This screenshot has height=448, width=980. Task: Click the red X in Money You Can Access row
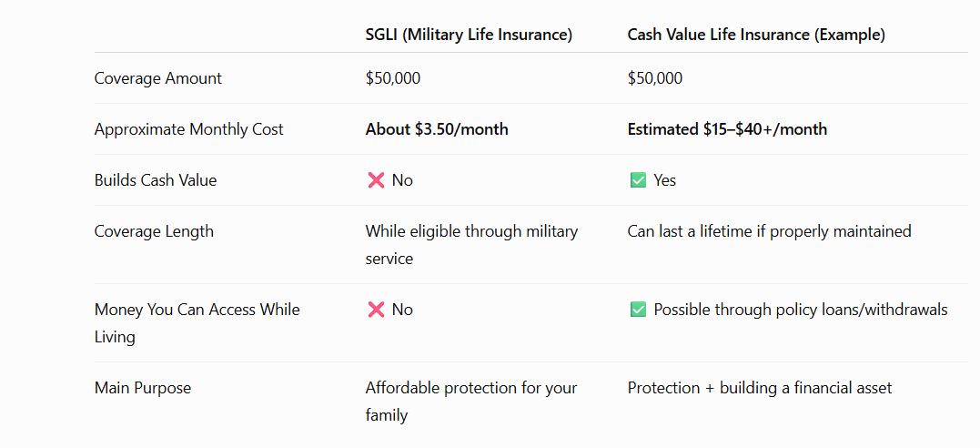click(x=376, y=310)
